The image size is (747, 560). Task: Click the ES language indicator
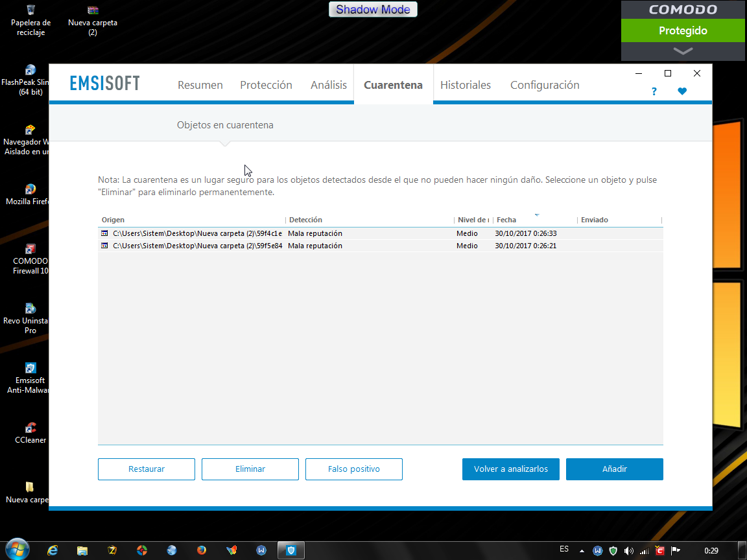564,549
